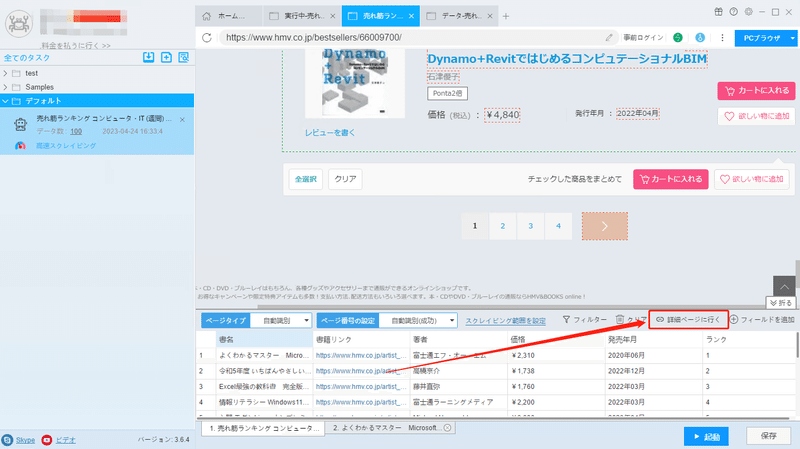The height and width of the screenshot is (449, 800).
Task: Click the 起動 start button
Action: (x=706, y=437)
